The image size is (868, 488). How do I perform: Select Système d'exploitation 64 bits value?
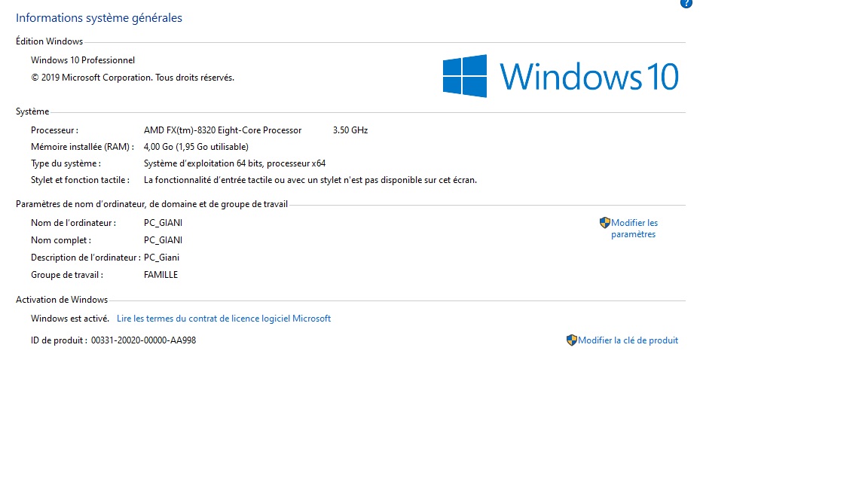point(235,163)
